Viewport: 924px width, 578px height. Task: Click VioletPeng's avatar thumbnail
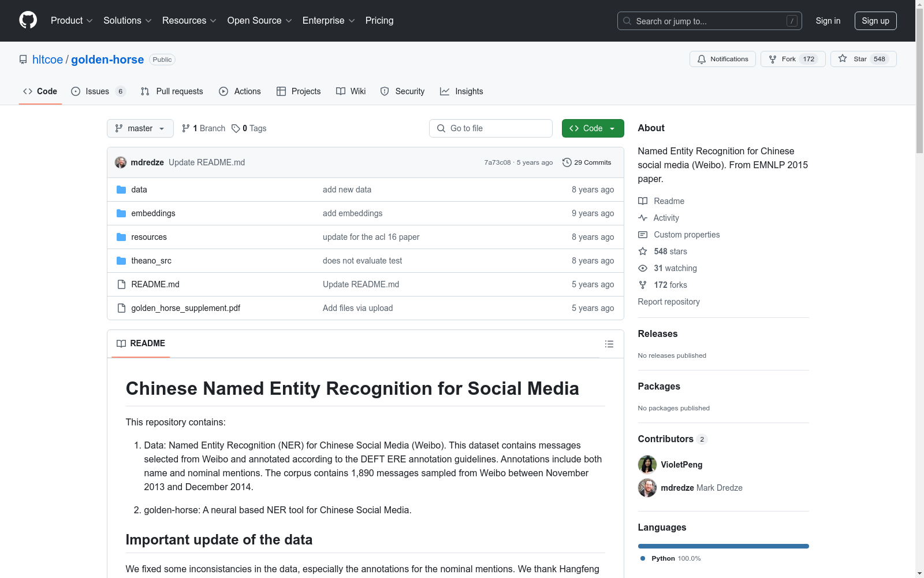point(647,465)
